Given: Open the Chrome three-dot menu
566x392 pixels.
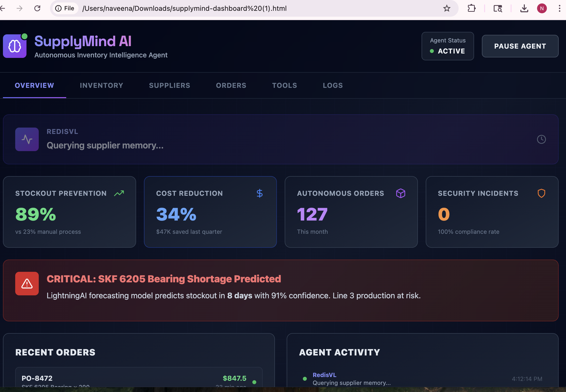Looking at the screenshot, I should [x=559, y=8].
